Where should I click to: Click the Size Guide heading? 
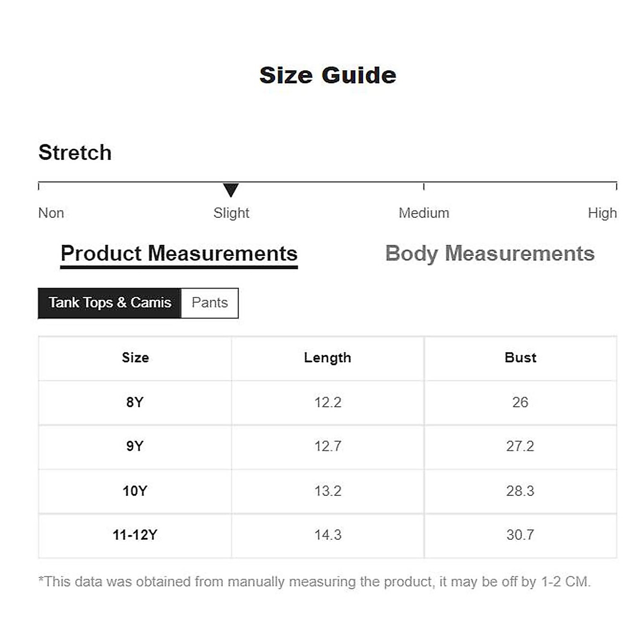327,75
